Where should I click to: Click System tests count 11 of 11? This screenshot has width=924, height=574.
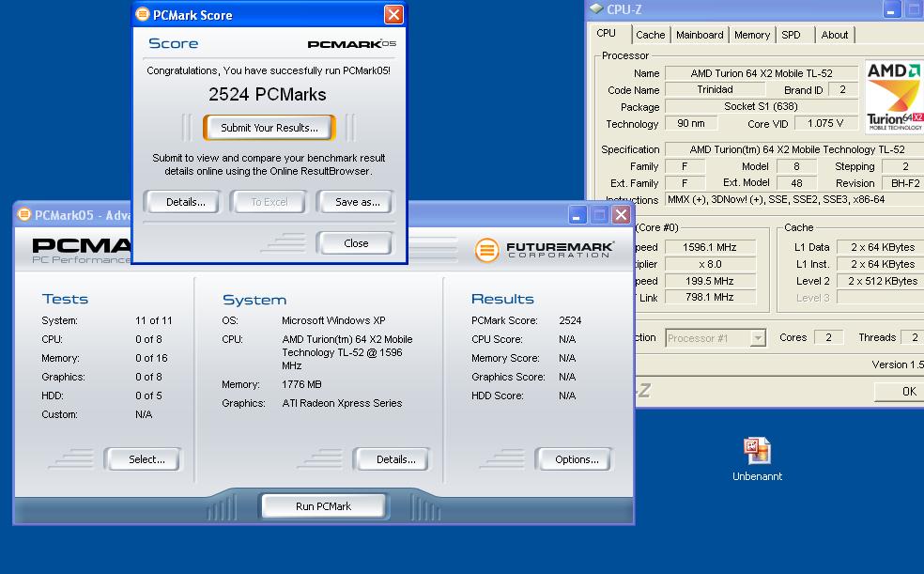click(x=154, y=320)
